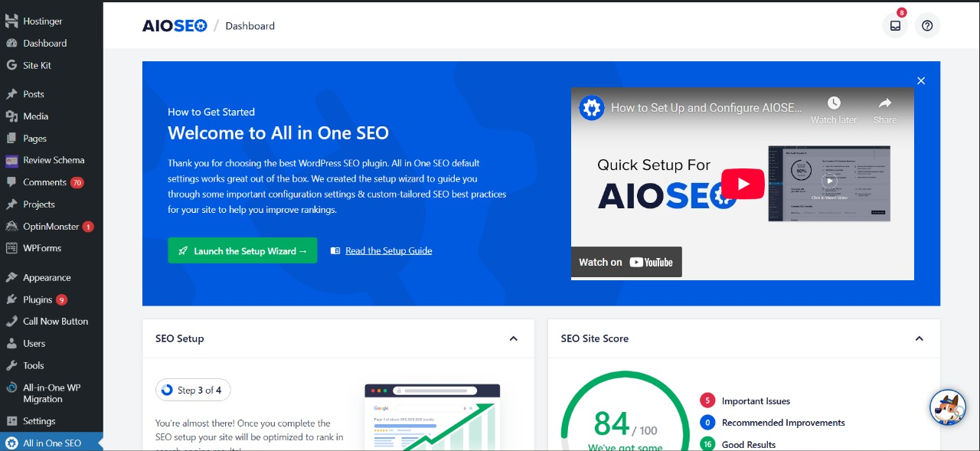The height and width of the screenshot is (451, 980).
Task: Click the Tools wrench icon
Action: (x=11, y=366)
